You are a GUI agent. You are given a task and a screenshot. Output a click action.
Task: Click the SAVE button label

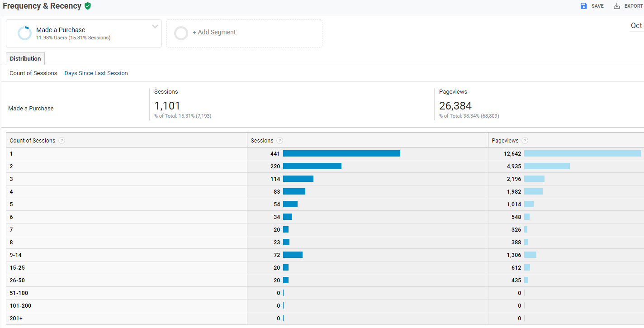tap(597, 6)
